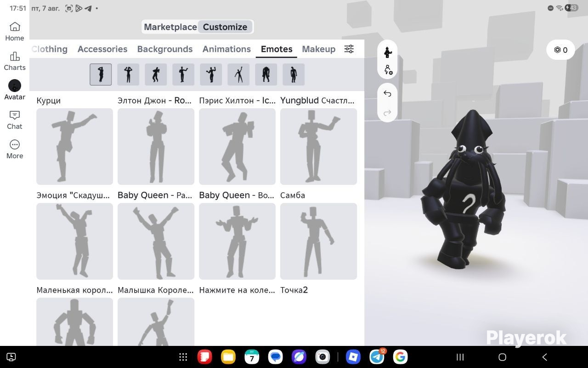Open the Accessories tab

point(102,49)
